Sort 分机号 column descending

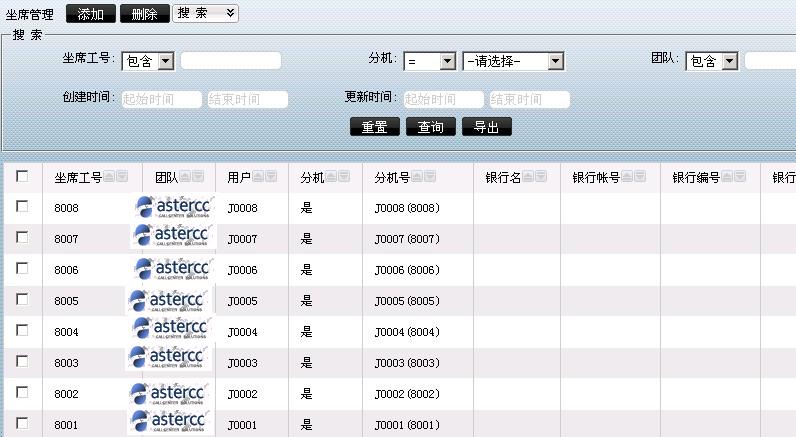pyautogui.click(x=430, y=177)
